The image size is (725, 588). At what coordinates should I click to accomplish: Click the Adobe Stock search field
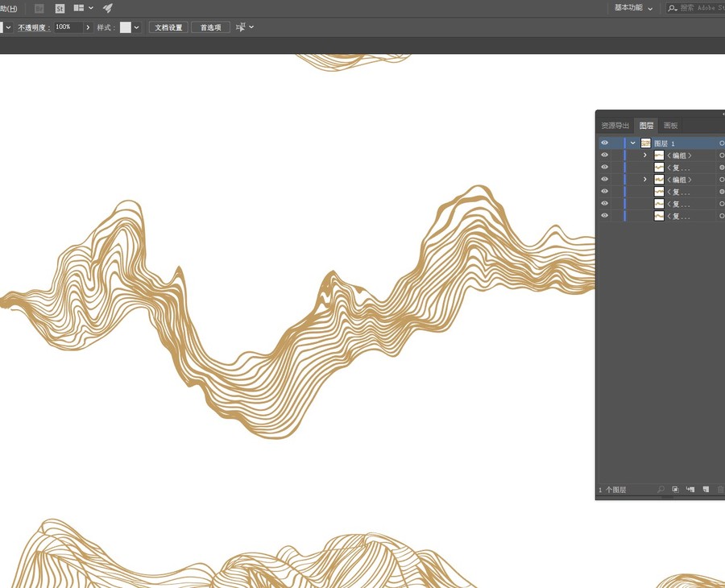pos(696,8)
